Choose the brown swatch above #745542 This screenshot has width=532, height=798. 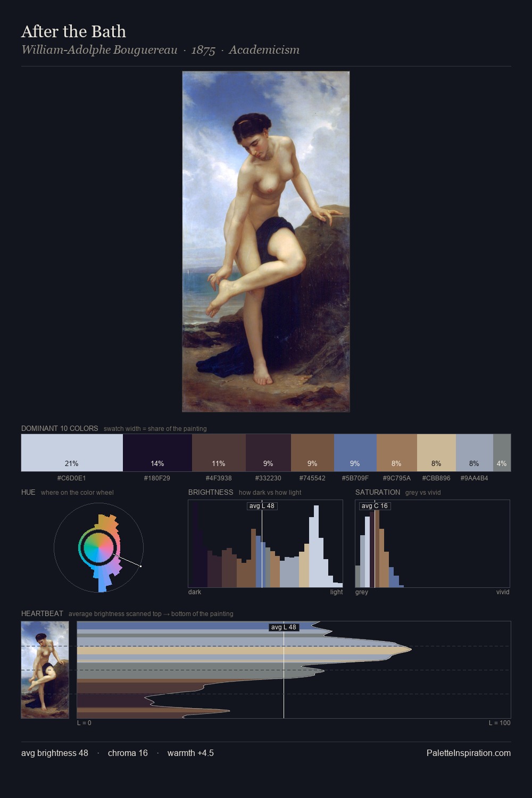312,453
